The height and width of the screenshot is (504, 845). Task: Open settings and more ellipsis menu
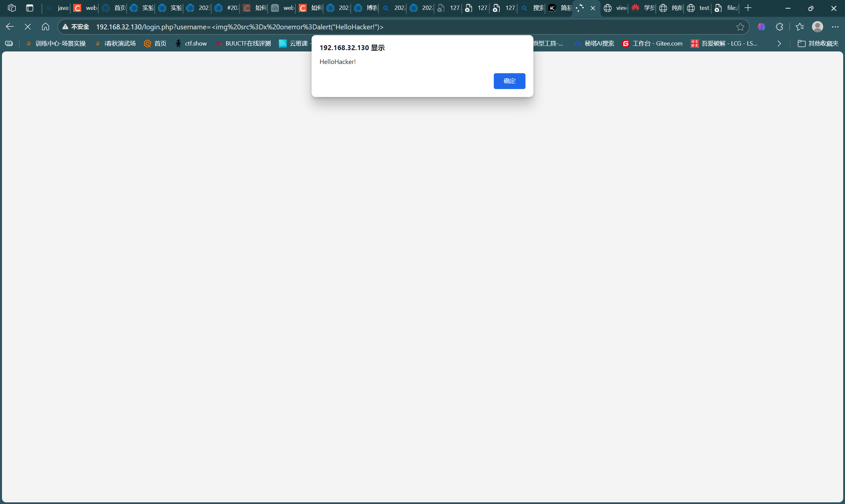point(835,26)
